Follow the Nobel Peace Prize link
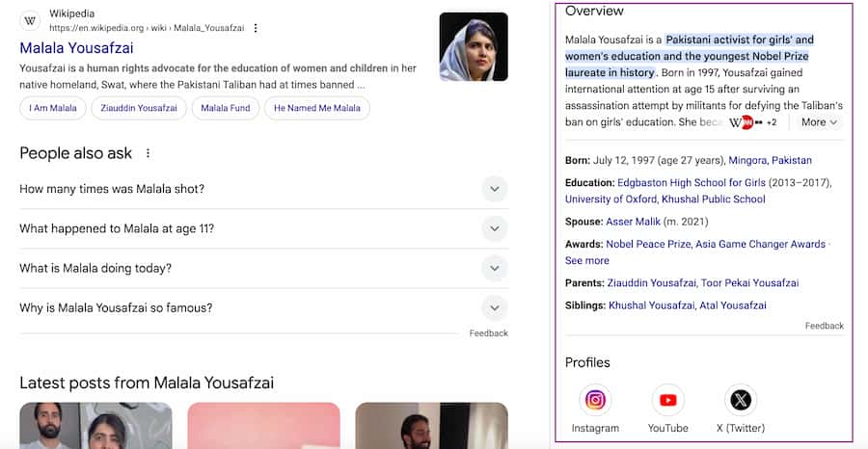 click(648, 245)
